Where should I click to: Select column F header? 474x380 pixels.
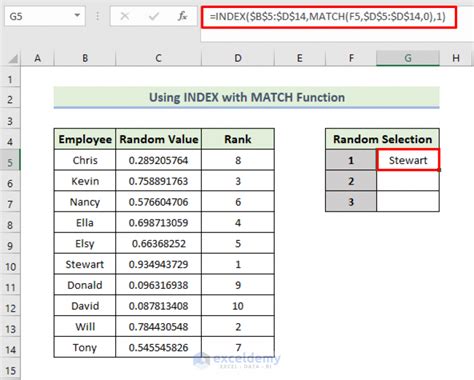351,58
